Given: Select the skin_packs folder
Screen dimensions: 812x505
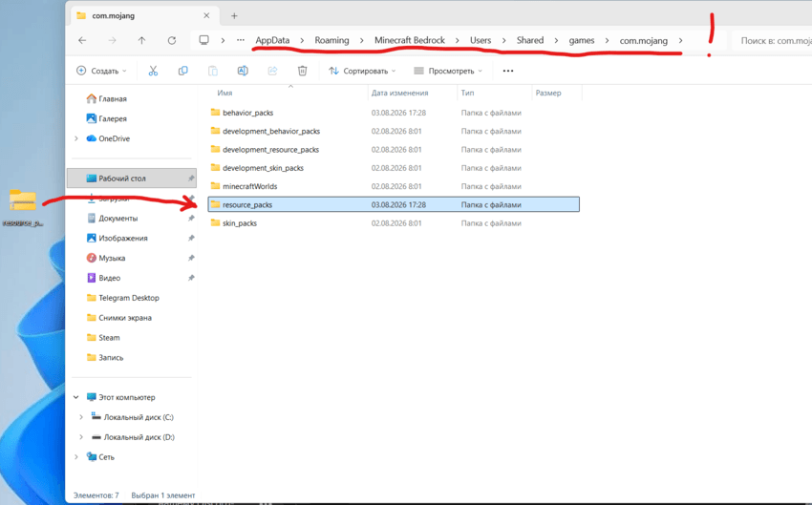Looking at the screenshot, I should pyautogui.click(x=240, y=223).
